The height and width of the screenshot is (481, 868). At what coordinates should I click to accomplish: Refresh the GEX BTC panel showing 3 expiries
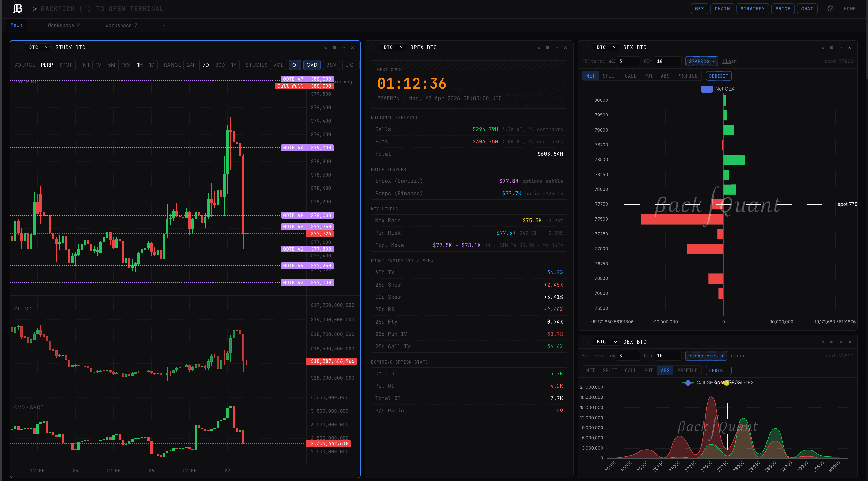(x=822, y=342)
